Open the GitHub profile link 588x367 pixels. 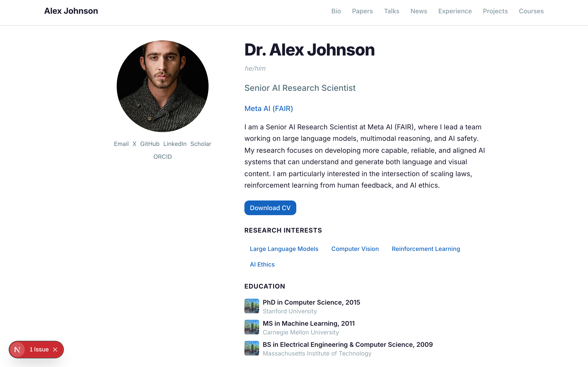[x=150, y=144]
